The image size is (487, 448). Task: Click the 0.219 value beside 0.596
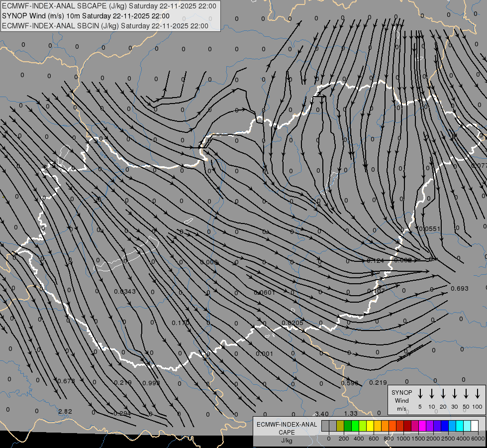tap(378, 383)
